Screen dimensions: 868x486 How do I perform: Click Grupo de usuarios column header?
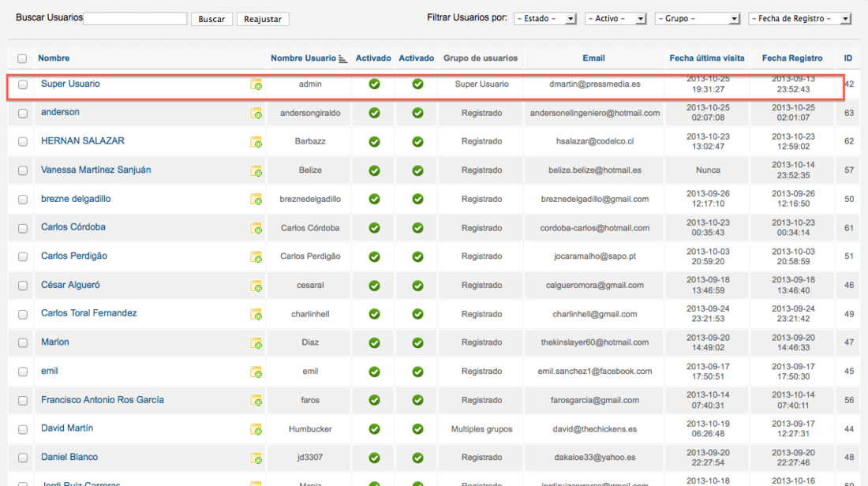[481, 58]
